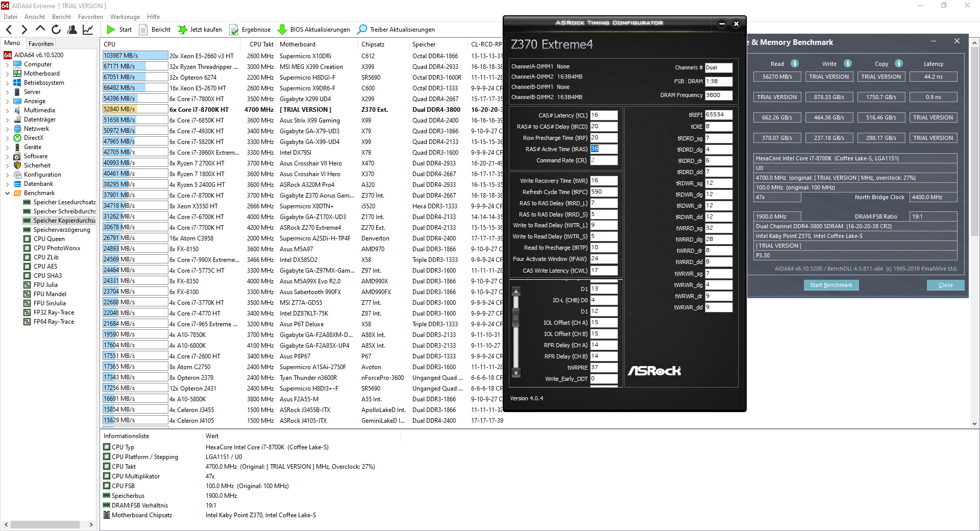This screenshot has height=531, width=980.
Task: Expand the Motherboard tree node
Action: [x=7, y=74]
